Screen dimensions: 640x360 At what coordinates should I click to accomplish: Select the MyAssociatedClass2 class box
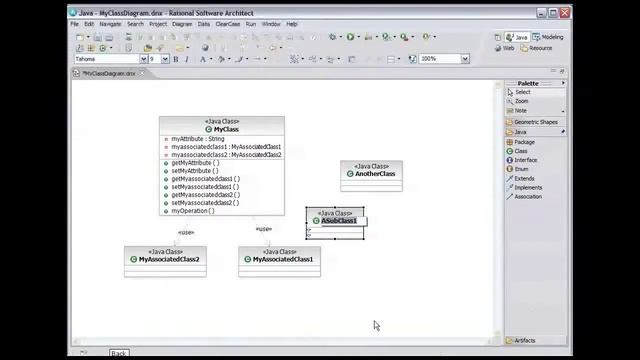pyautogui.click(x=165, y=262)
